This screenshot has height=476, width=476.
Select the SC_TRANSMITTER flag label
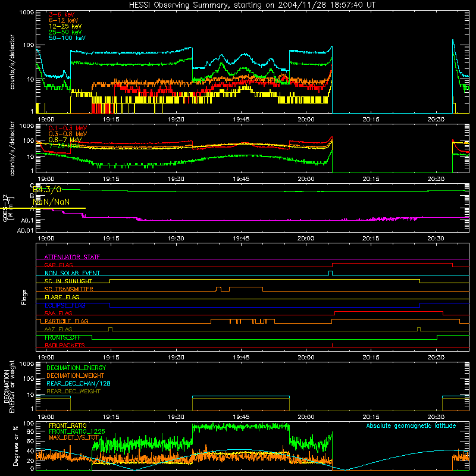pos(68,289)
